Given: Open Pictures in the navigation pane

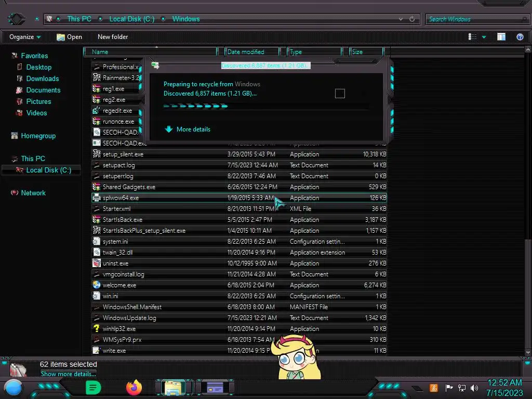Looking at the screenshot, I should (x=38, y=101).
